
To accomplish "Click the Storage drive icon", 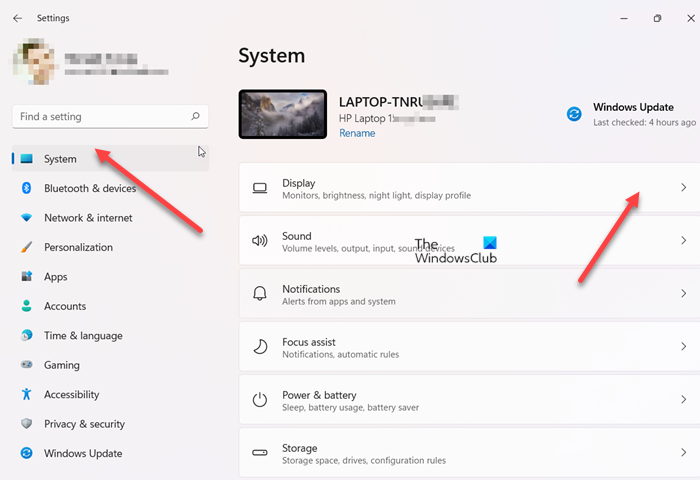I will click(x=260, y=453).
